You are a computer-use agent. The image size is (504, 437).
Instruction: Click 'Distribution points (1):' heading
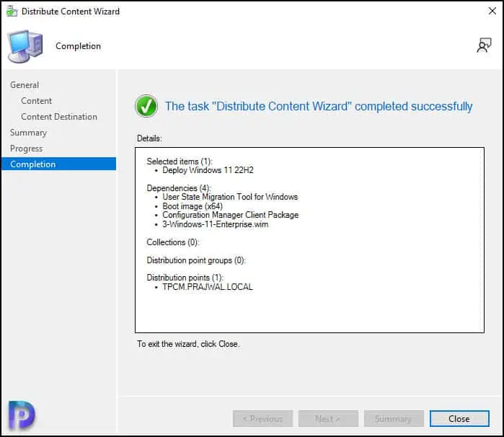(x=185, y=278)
